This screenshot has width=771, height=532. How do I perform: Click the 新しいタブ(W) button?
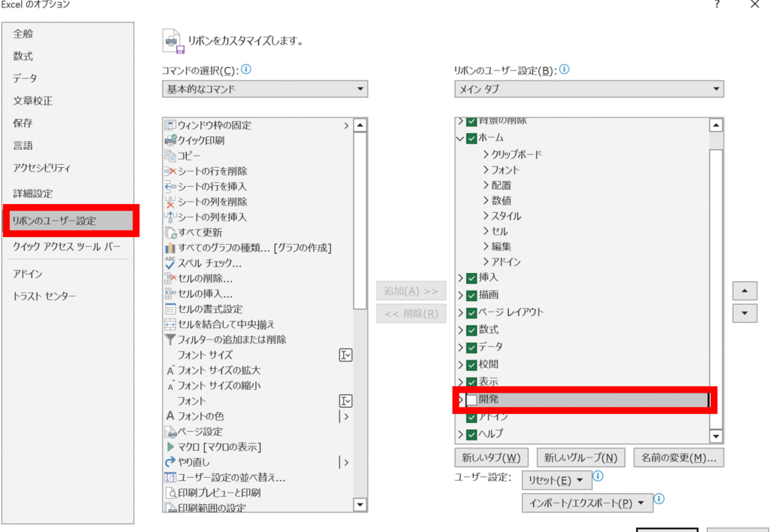pyautogui.click(x=491, y=458)
